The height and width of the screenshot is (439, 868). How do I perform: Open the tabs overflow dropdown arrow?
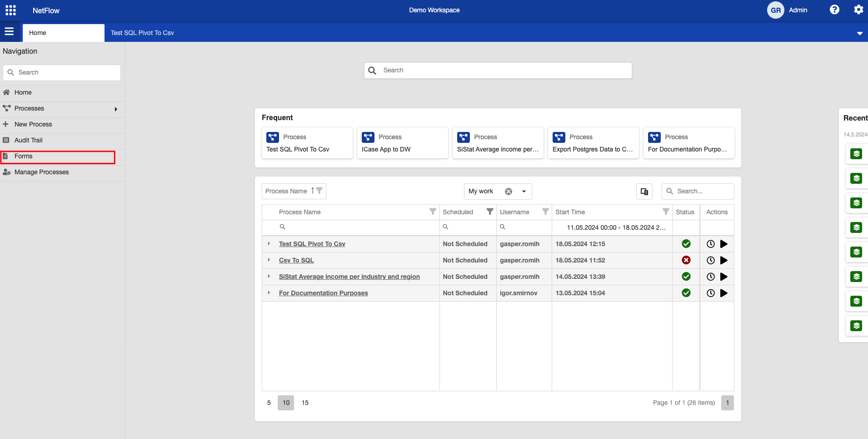click(859, 33)
